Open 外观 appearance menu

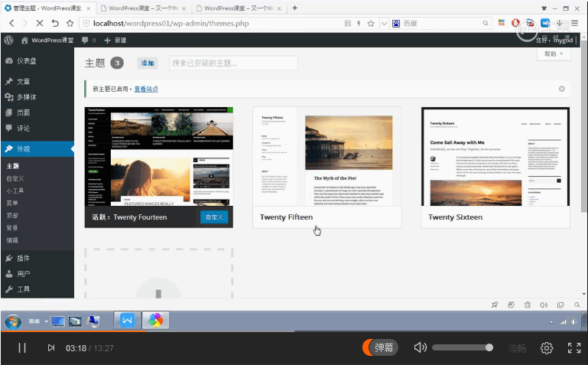coord(37,149)
